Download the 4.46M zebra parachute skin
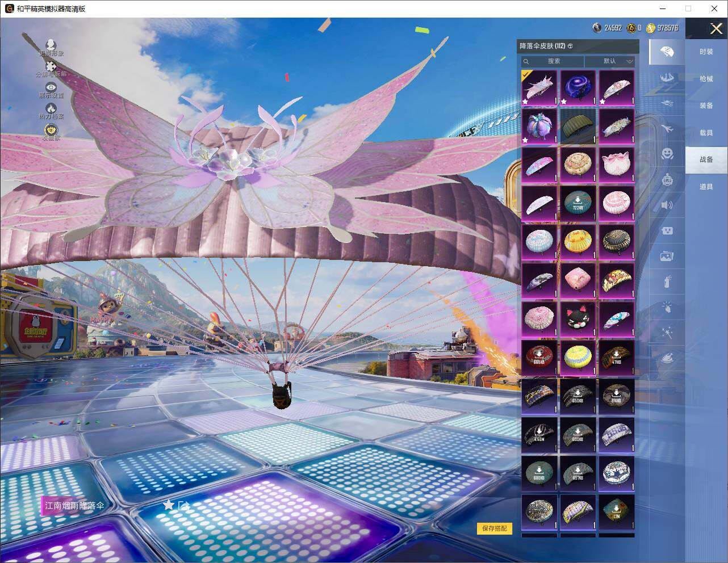728x563 pixels. [x=539, y=435]
